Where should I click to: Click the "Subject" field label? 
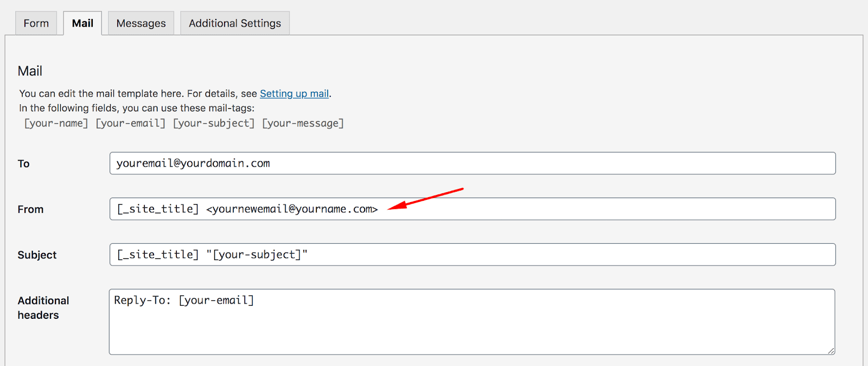[x=37, y=255]
